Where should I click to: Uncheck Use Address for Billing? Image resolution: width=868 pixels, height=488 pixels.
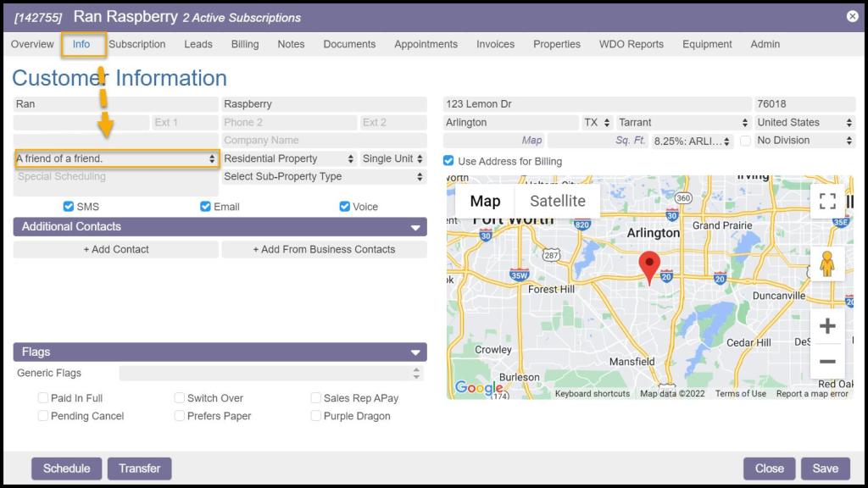coord(449,161)
